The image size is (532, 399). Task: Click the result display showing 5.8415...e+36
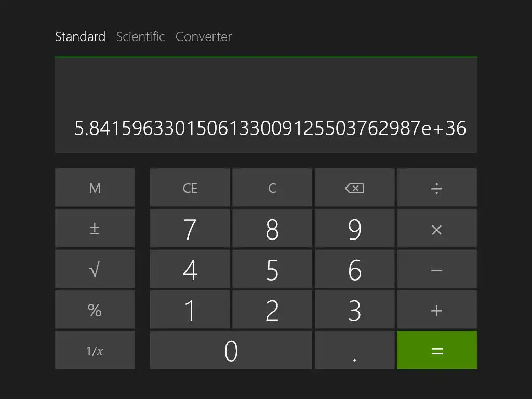tap(266, 105)
